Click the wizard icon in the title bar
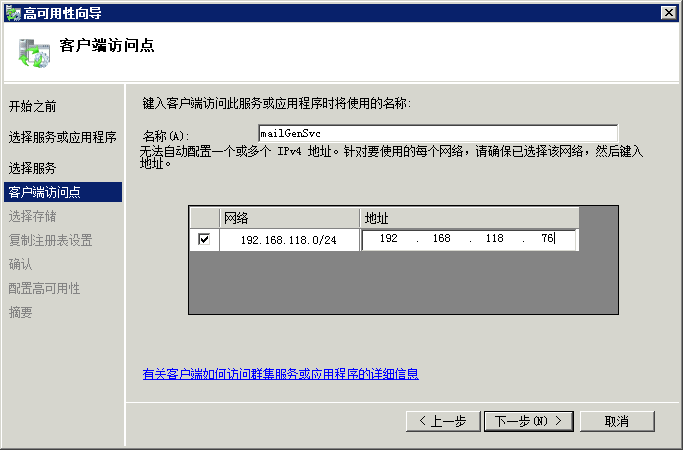683x450 pixels. pos(13,13)
